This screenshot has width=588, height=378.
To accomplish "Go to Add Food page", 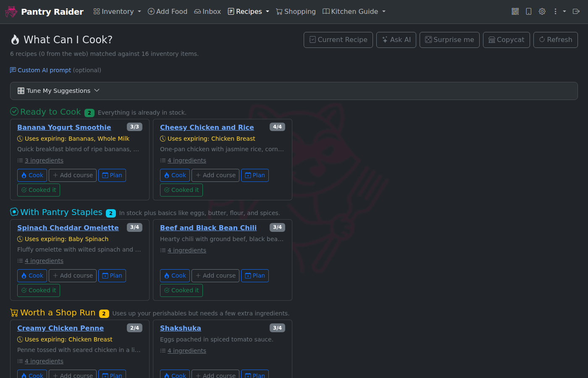I will [x=168, y=11].
